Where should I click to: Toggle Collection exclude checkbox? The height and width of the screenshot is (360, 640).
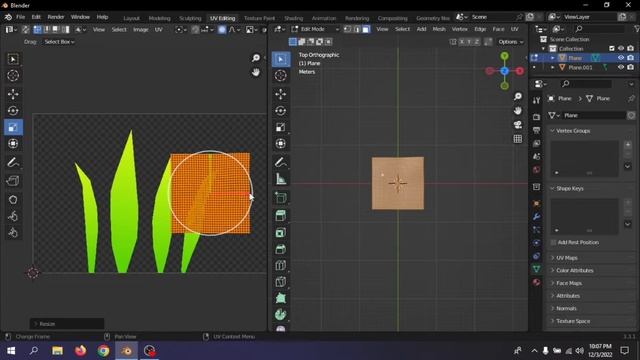[x=611, y=49]
